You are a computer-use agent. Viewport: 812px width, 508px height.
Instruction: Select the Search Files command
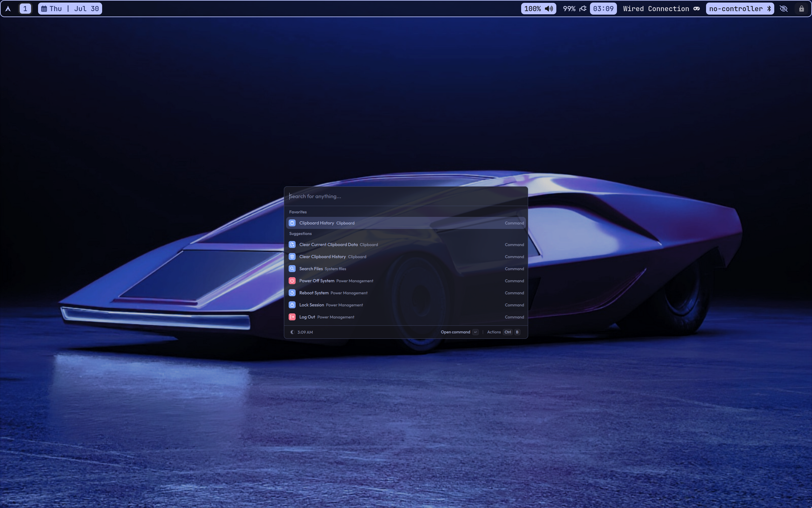click(x=406, y=269)
